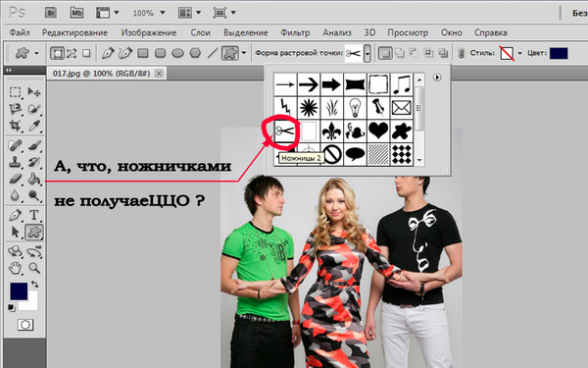Select the 3D Rotate tool
588x368 pixels.
click(x=15, y=251)
